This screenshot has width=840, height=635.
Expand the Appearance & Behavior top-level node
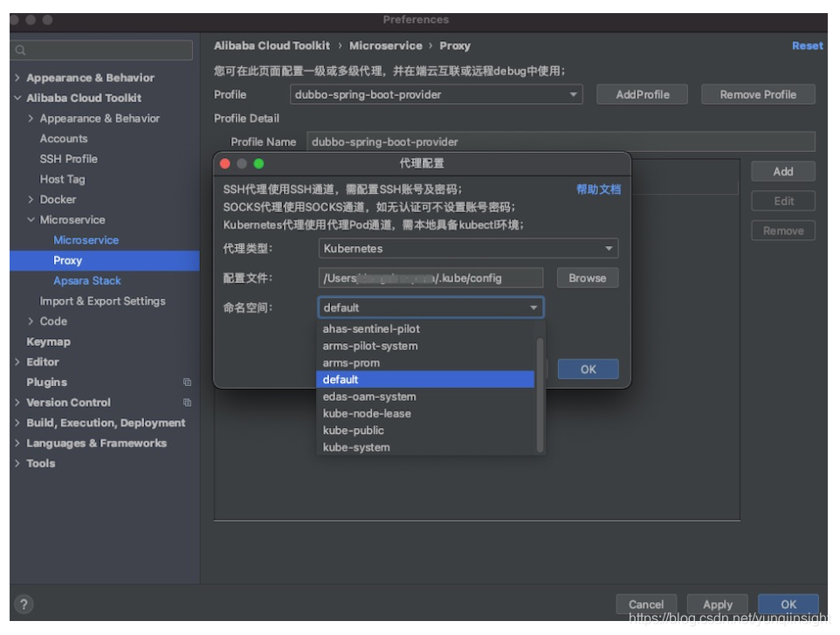click(x=17, y=78)
